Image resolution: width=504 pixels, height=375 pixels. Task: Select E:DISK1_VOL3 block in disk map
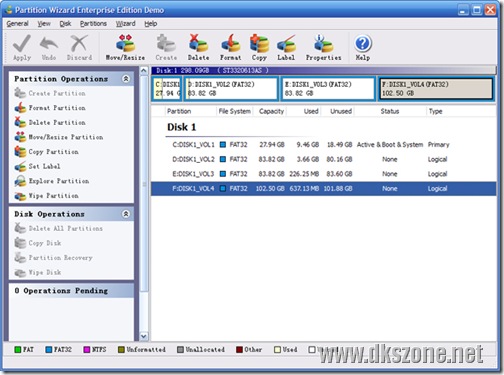(x=328, y=89)
